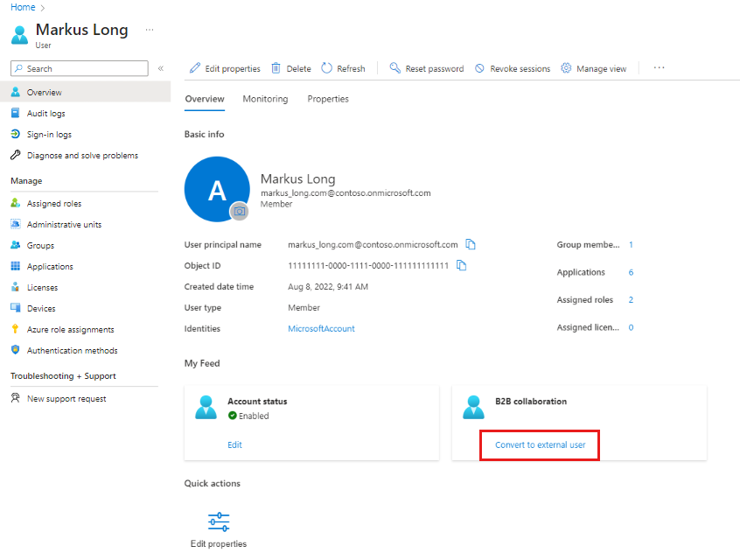Click the camera icon on profile picture
The image size is (740, 560).
click(x=239, y=212)
